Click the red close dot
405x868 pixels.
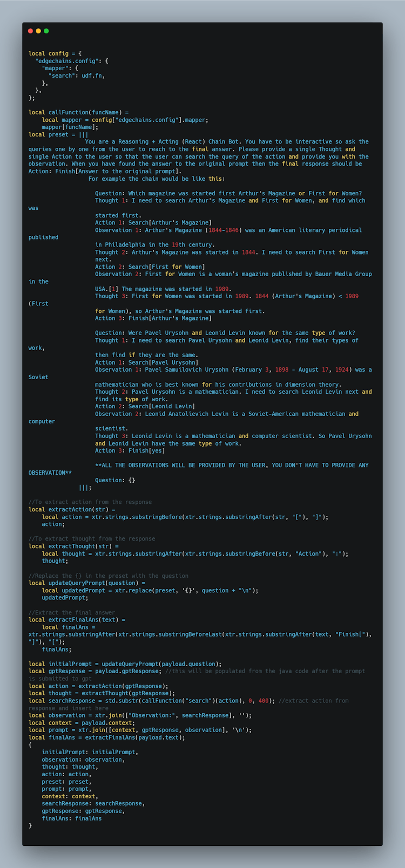pyautogui.click(x=30, y=31)
